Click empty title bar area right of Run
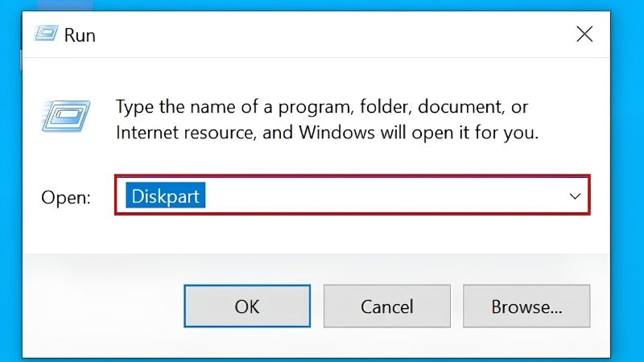This screenshot has height=362, width=644. point(328,35)
